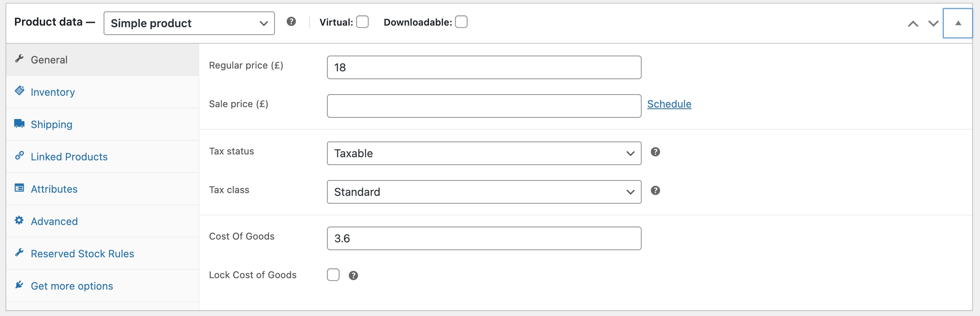Open the Linked Products tab
The height and width of the screenshot is (316, 980).
pos(69,157)
